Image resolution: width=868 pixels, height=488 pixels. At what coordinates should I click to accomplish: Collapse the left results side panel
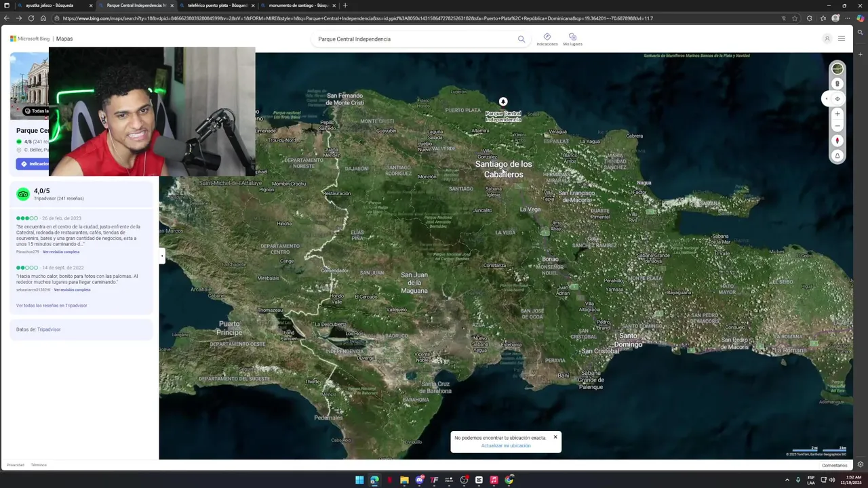click(x=162, y=256)
